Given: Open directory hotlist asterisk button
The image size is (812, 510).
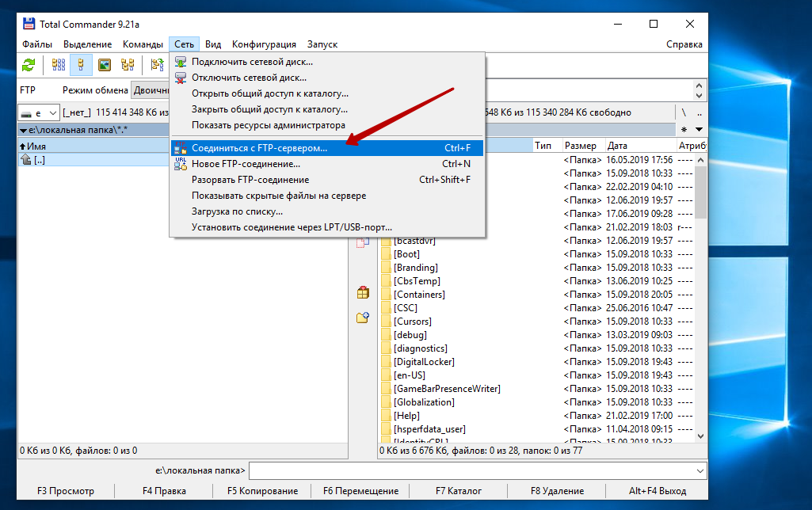Looking at the screenshot, I should pos(684,129).
